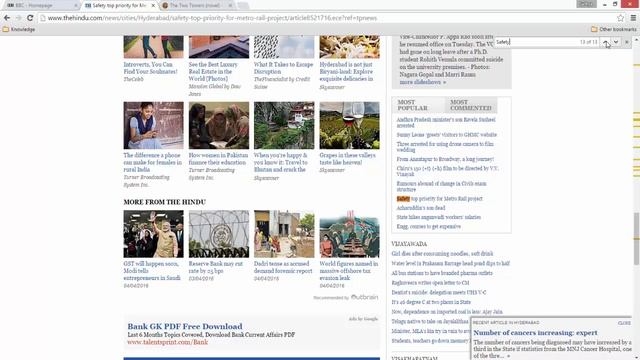
Task: Open the Reserve Bank thumbnail image
Action: (x=219, y=234)
